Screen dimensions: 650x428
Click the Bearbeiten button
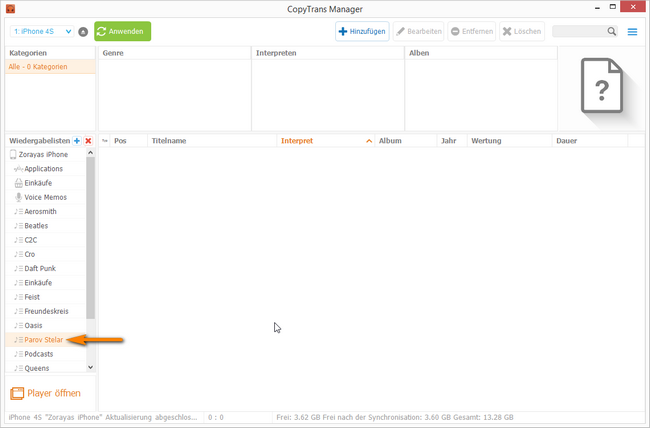[418, 32]
